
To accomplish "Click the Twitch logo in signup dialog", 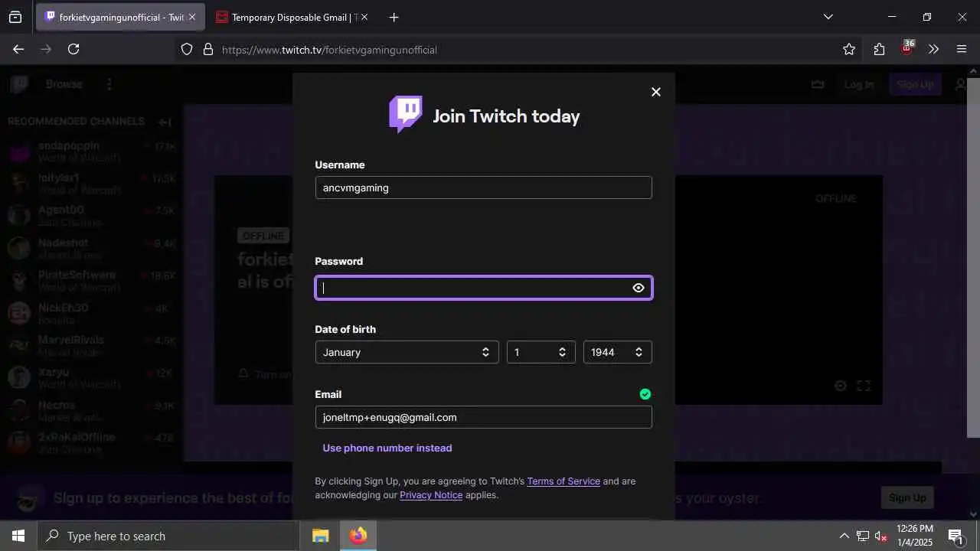I will [x=406, y=115].
